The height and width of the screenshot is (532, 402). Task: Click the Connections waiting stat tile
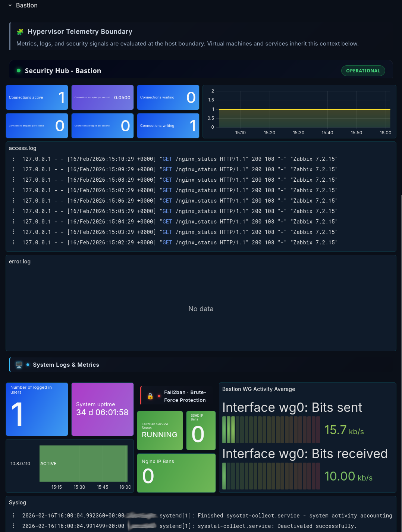pos(168,97)
